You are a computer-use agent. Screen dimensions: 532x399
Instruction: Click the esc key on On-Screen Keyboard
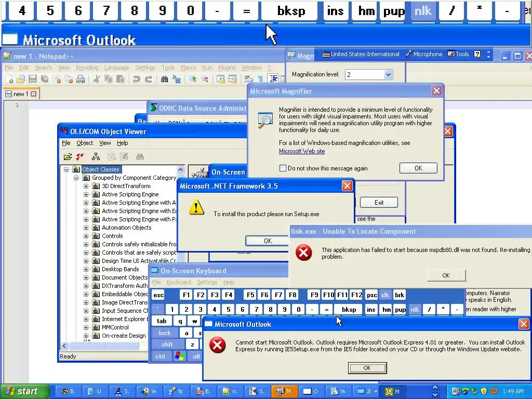[x=158, y=295]
